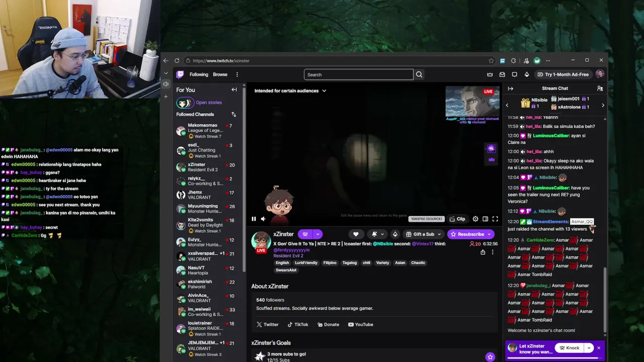Favorite this page with star icon

[x=491, y=60]
